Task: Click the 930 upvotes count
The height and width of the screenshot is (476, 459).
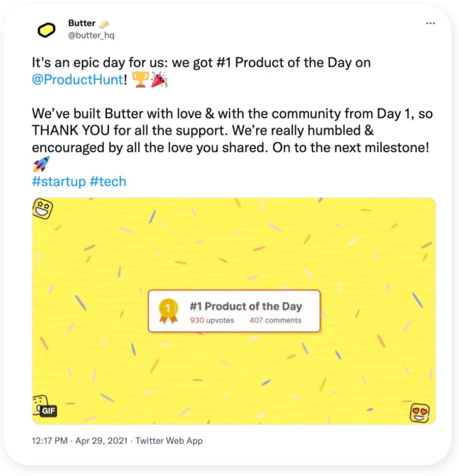Action: pos(212,320)
